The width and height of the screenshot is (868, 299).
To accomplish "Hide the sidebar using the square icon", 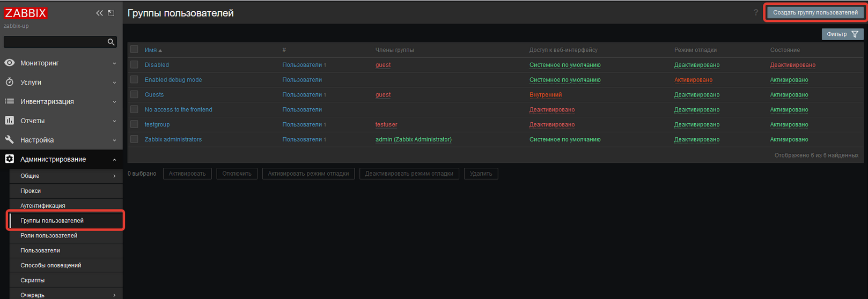I will pos(111,13).
